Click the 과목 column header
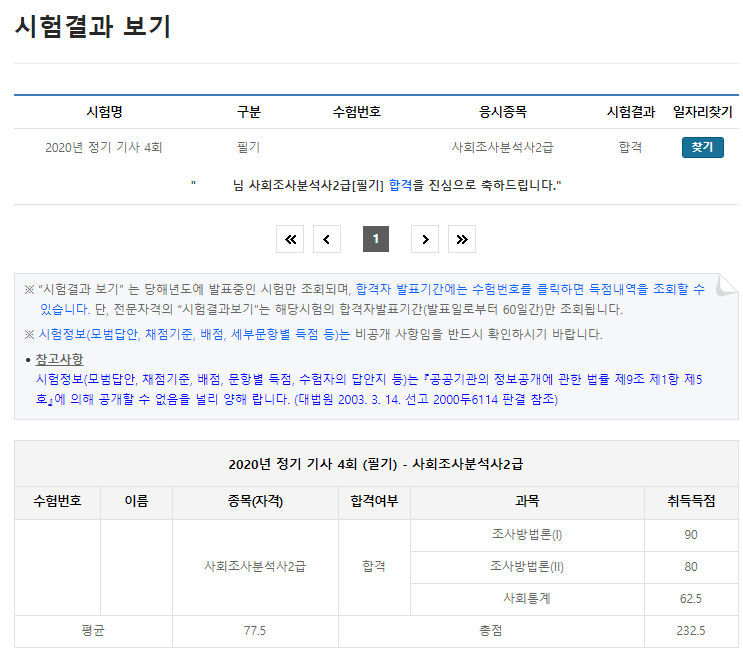The image size is (743, 655). (527, 501)
